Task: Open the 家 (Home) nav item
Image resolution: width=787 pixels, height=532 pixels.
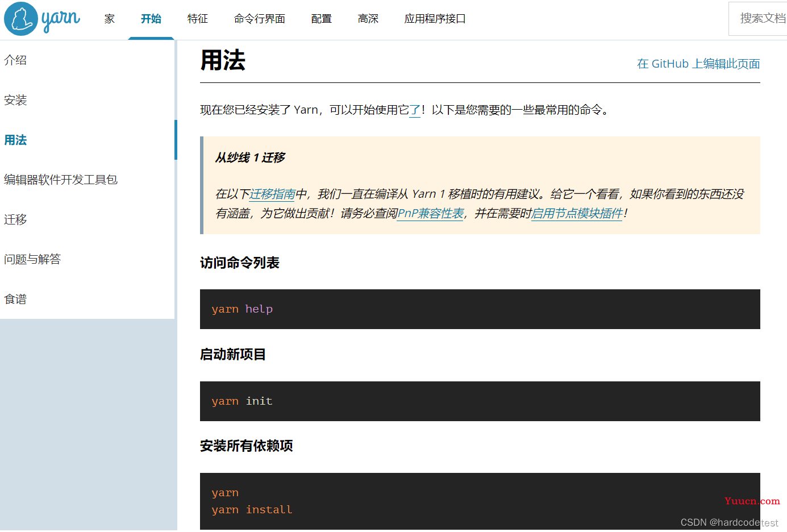Action: pos(110,19)
